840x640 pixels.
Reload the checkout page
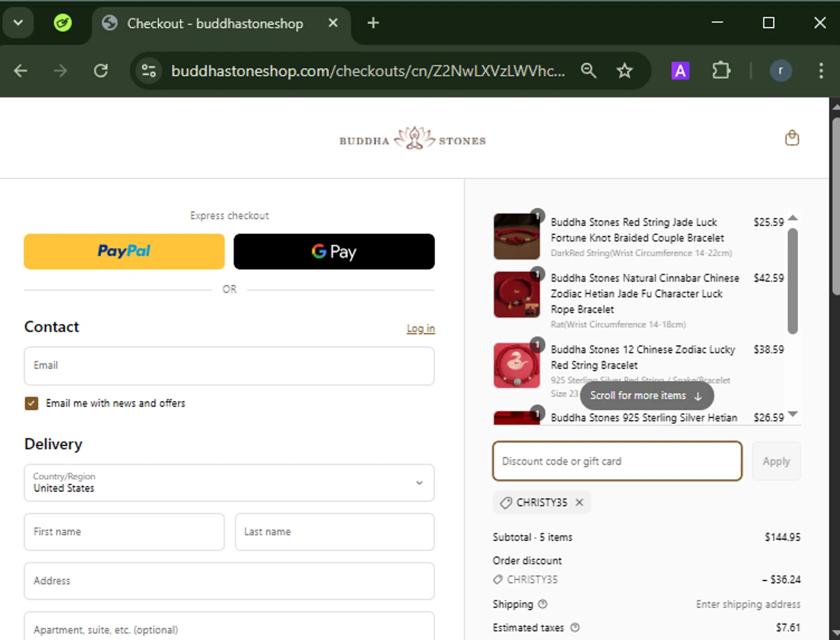tap(101, 71)
